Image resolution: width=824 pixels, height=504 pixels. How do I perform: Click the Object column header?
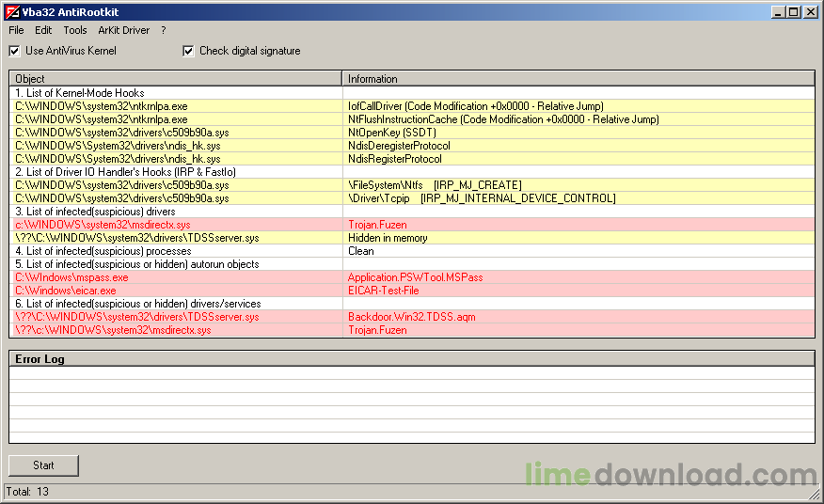175,79
